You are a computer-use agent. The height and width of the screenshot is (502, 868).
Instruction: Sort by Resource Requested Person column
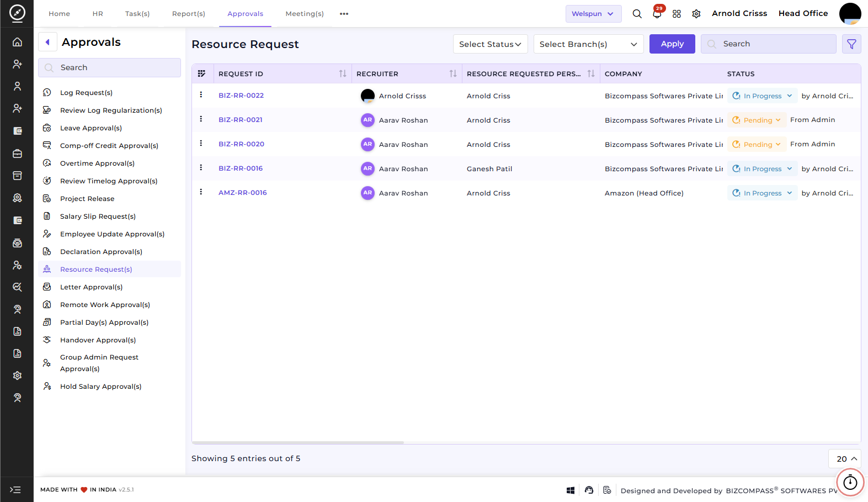(590, 73)
